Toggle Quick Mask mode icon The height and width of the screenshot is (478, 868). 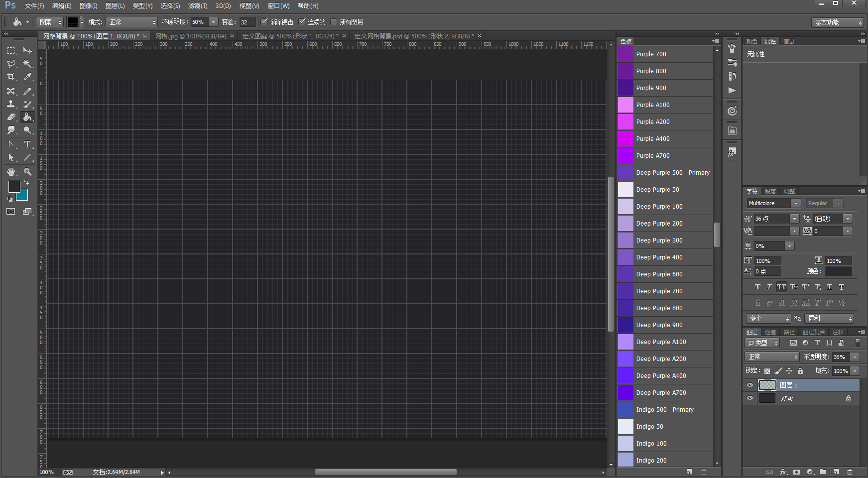click(11, 212)
